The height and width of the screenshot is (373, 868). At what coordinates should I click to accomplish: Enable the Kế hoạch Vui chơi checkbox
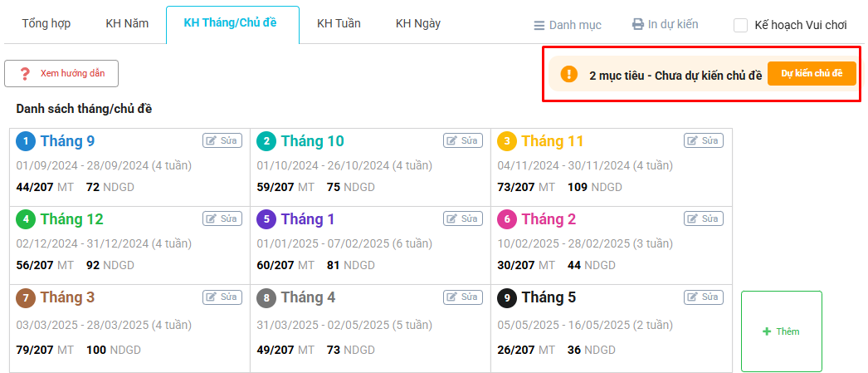pos(741,25)
